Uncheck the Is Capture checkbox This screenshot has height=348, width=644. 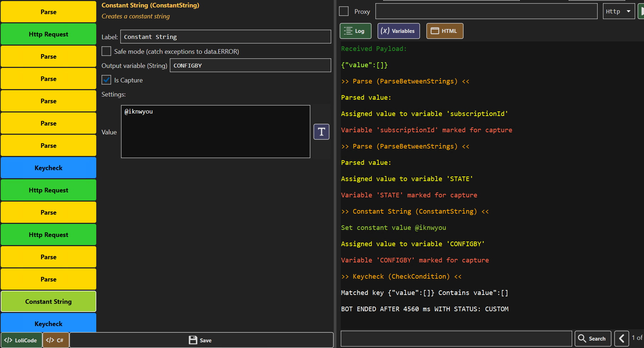coord(107,80)
